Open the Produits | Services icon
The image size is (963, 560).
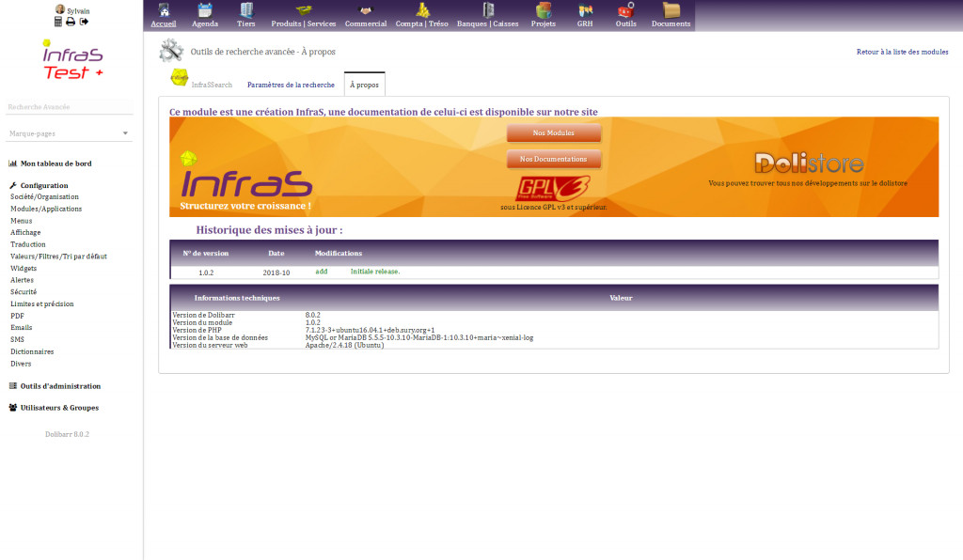[304, 9]
